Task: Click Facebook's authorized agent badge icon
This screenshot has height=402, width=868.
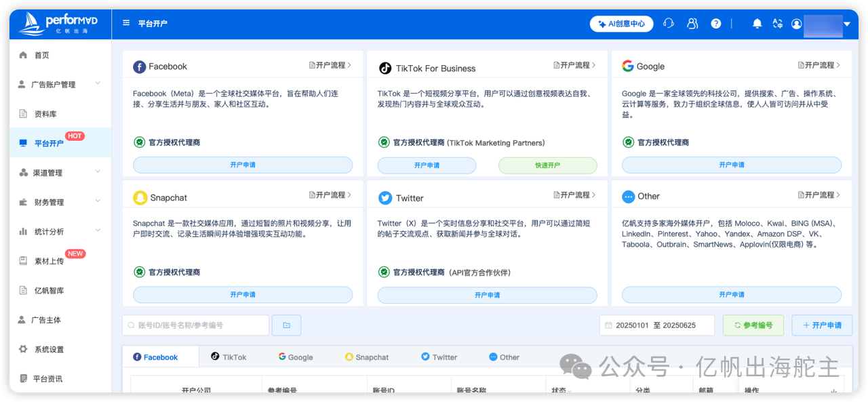Action: click(x=139, y=142)
